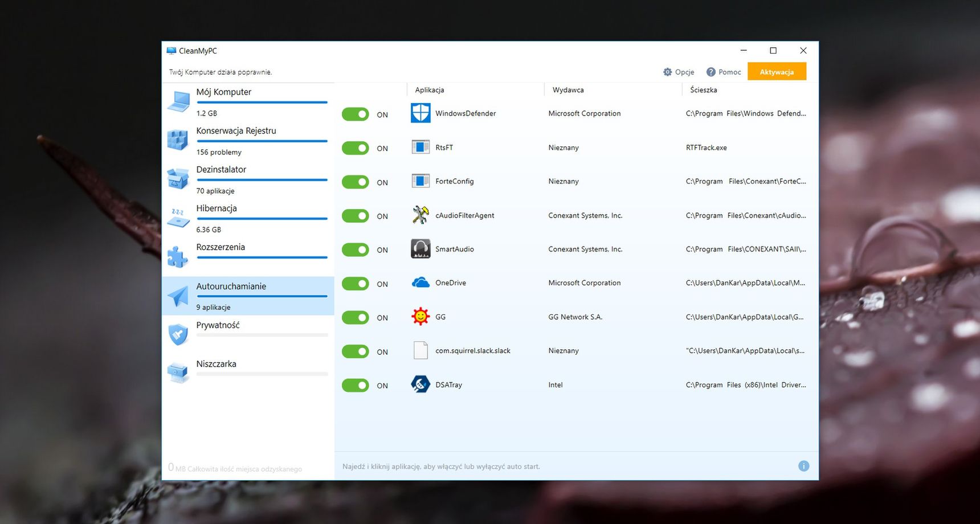Disable the GG autostart switch
This screenshot has height=524, width=980.
pos(356,317)
